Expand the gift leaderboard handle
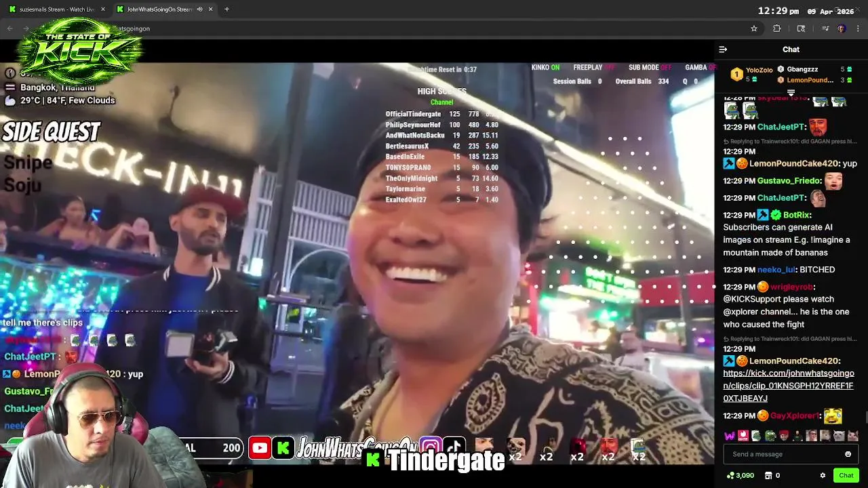Screen dimensions: 868x488 [791, 93]
